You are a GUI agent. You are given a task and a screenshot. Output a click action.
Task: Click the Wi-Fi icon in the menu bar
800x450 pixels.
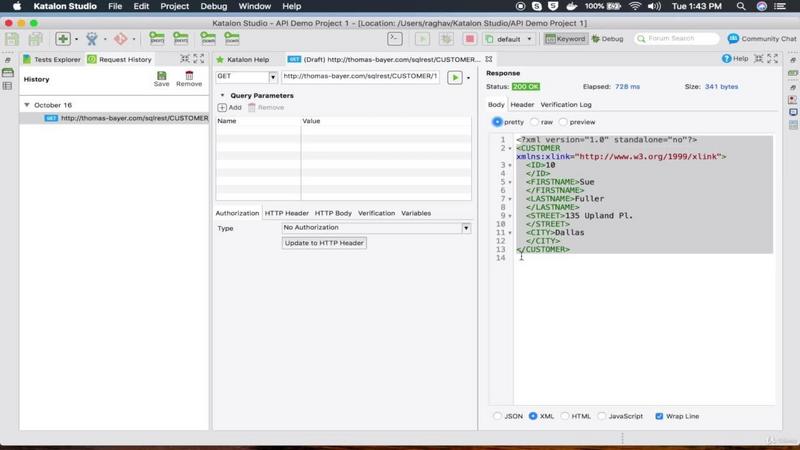pos(635,6)
